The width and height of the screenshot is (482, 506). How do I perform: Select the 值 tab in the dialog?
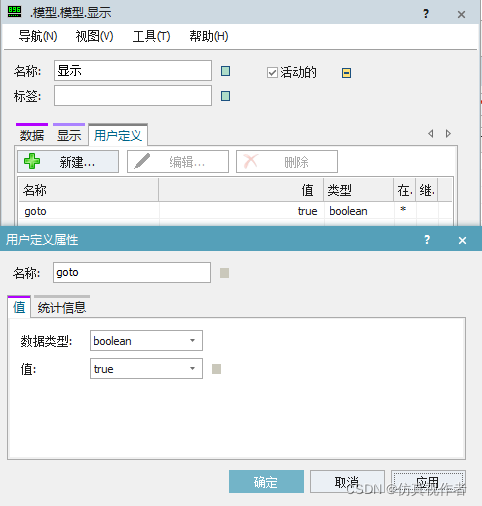coord(19,307)
